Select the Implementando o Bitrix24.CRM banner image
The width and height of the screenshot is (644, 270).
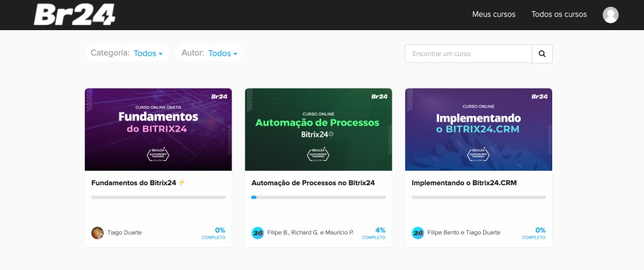click(x=478, y=129)
